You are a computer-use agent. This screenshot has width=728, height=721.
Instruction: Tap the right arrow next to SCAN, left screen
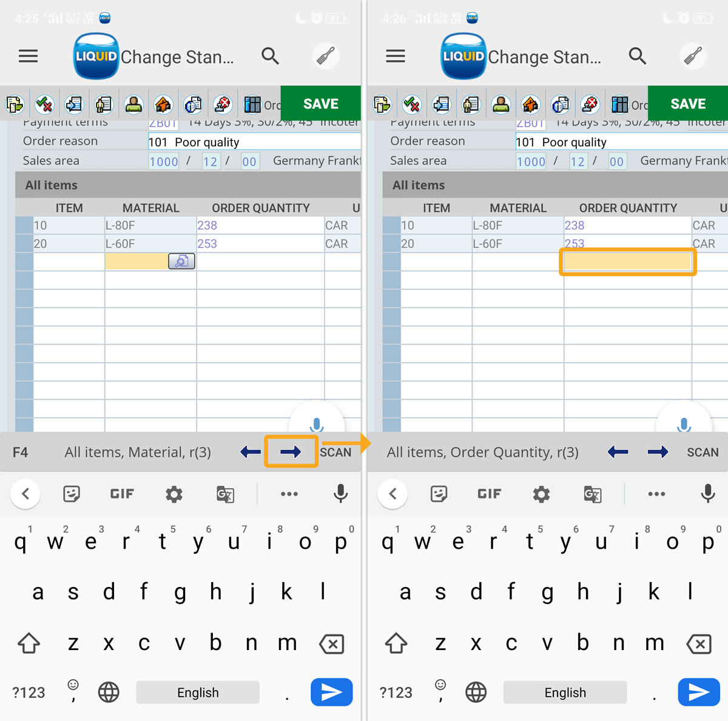[x=291, y=452]
